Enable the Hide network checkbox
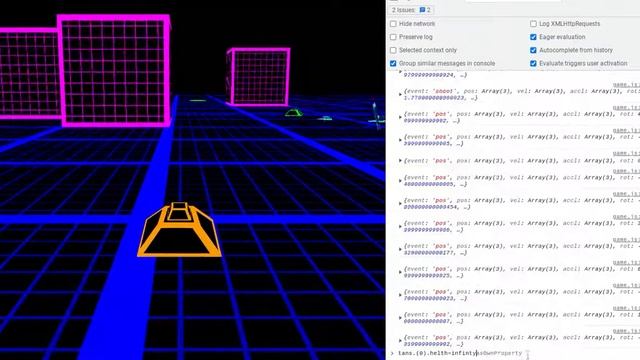This screenshot has width=640, height=360. pos(393,24)
